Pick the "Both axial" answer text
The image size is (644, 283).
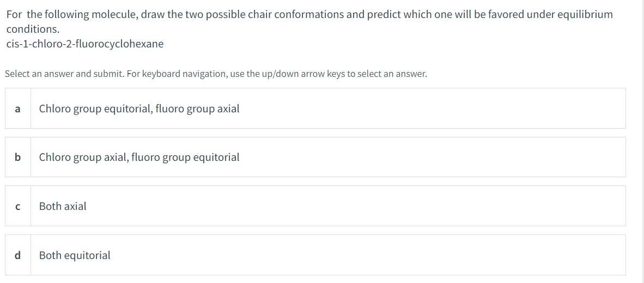(x=63, y=206)
